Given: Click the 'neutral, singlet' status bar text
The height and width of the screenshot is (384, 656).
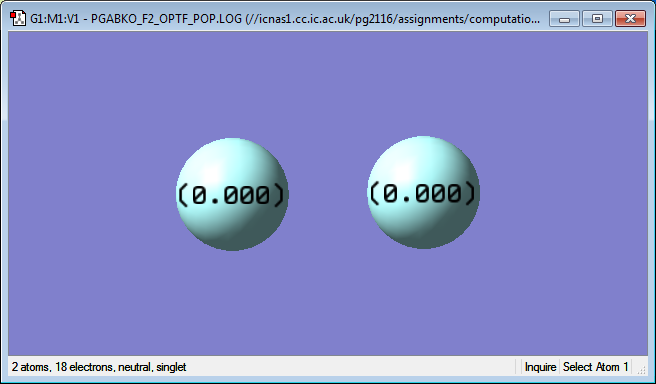Looking at the screenshot, I should [152, 367].
